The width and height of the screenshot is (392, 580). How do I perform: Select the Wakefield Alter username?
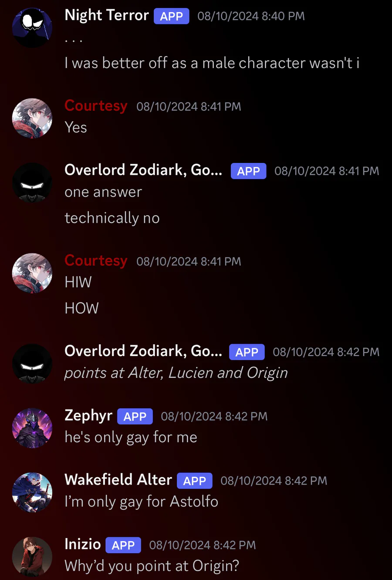[118, 480]
